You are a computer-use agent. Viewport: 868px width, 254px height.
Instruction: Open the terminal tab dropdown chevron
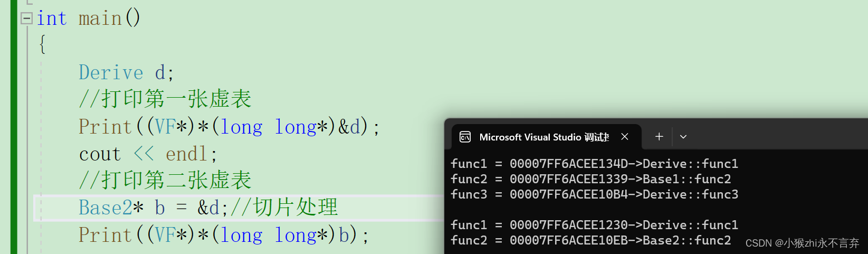(683, 137)
